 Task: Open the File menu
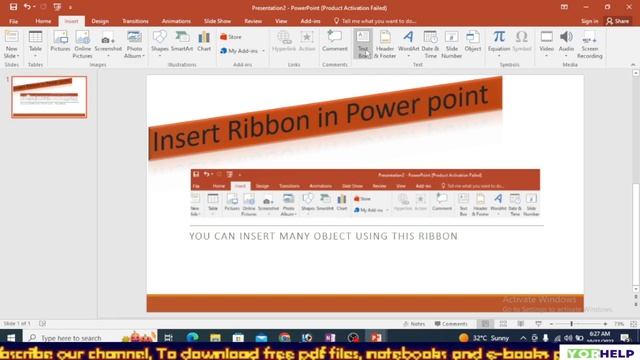(x=13, y=21)
